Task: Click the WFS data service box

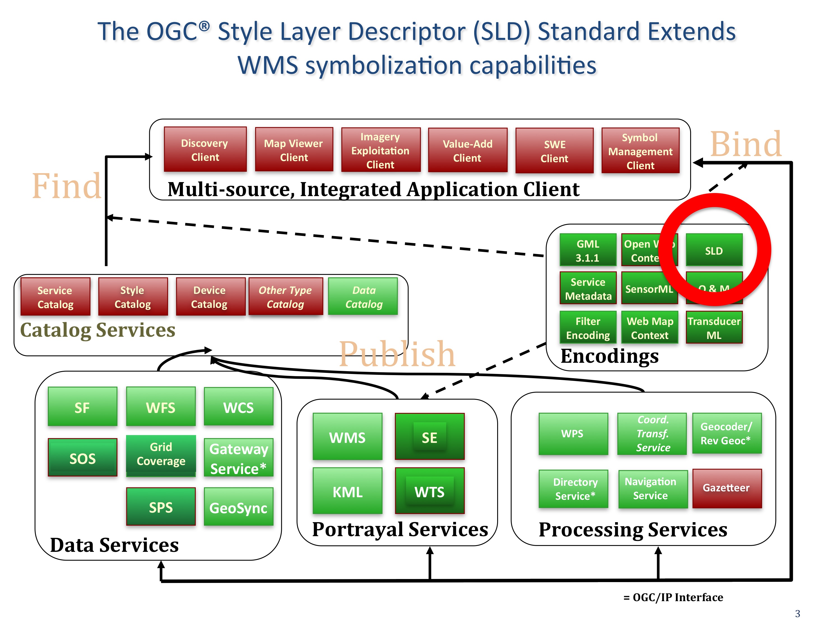Action: (160, 407)
